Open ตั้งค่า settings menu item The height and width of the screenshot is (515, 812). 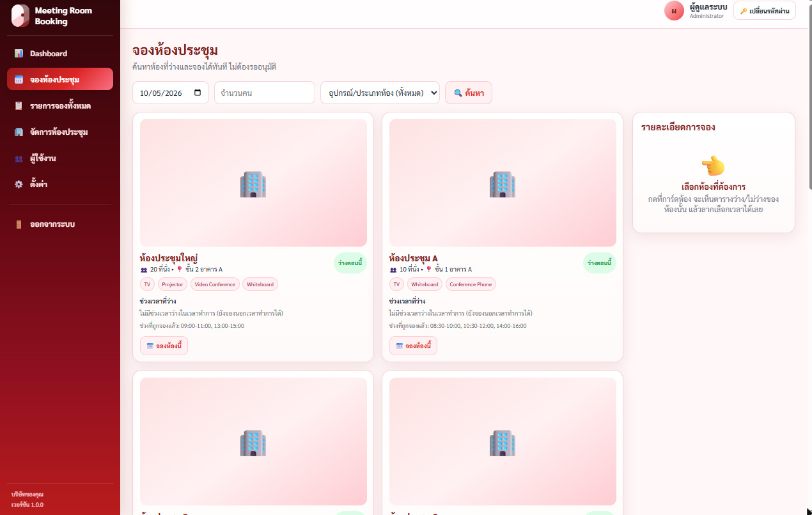pyautogui.click(x=60, y=185)
